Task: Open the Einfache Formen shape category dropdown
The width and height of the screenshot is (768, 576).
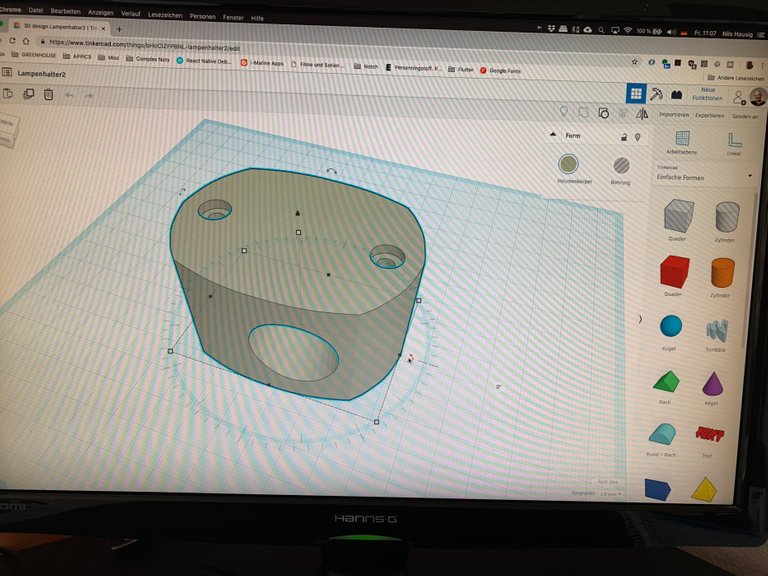Action: pyautogui.click(x=750, y=177)
